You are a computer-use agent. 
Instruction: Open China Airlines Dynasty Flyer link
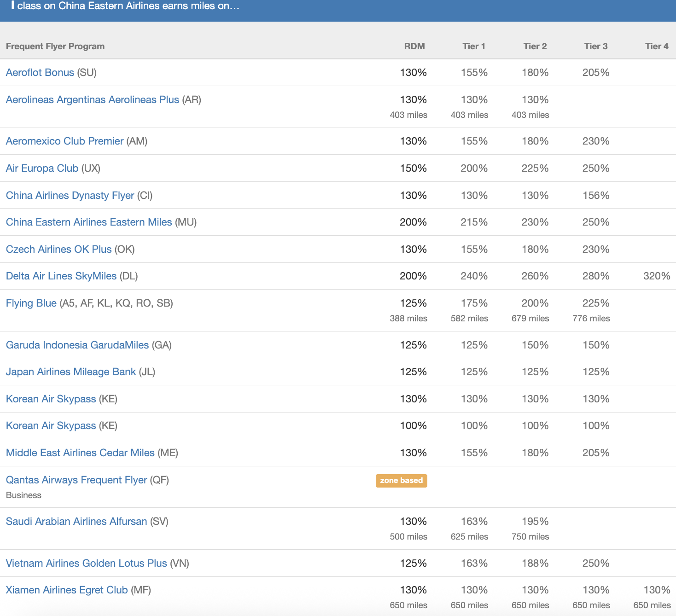[70, 196]
